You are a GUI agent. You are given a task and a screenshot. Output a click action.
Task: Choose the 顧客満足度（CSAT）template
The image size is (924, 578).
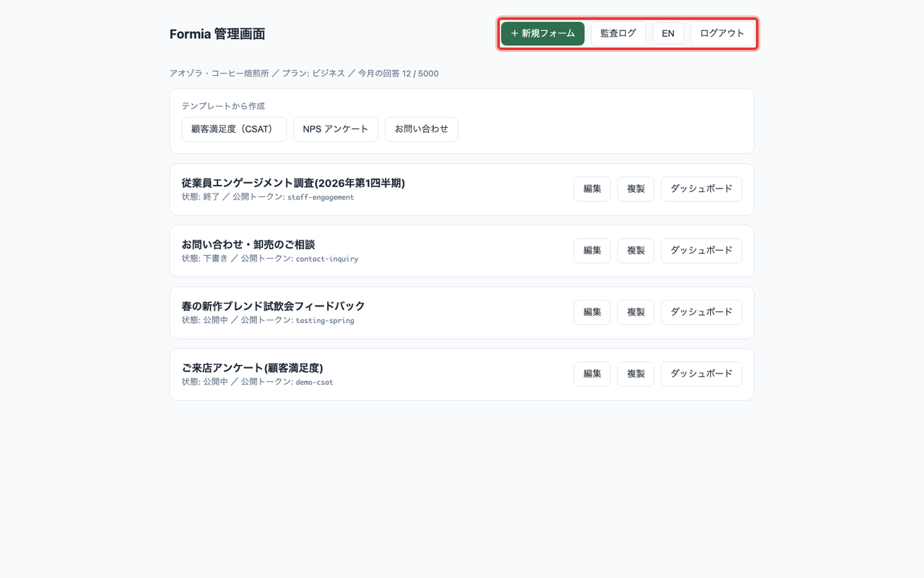pyautogui.click(x=234, y=129)
